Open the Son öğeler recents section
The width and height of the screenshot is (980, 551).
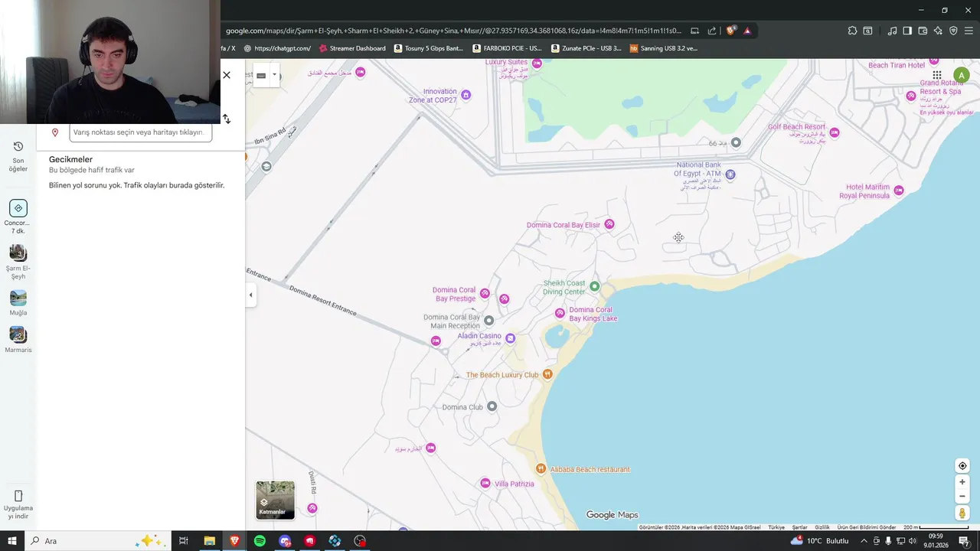18,156
